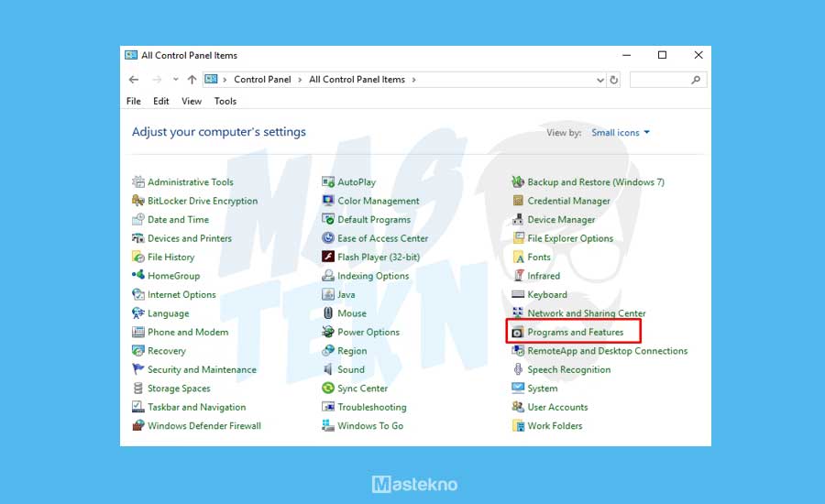Open Backup and Restore (Windows 7) link
Screen dimensions: 825x504
(x=596, y=182)
